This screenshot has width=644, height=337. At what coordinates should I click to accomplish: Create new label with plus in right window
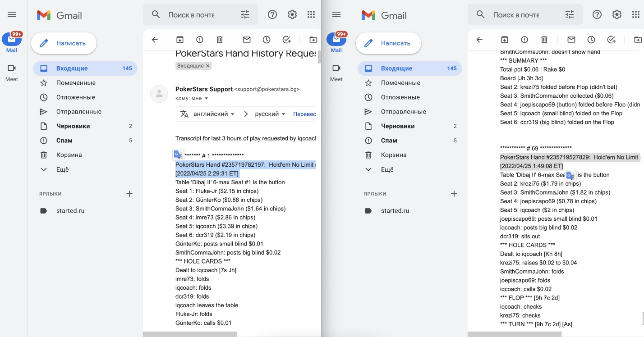pyautogui.click(x=454, y=194)
